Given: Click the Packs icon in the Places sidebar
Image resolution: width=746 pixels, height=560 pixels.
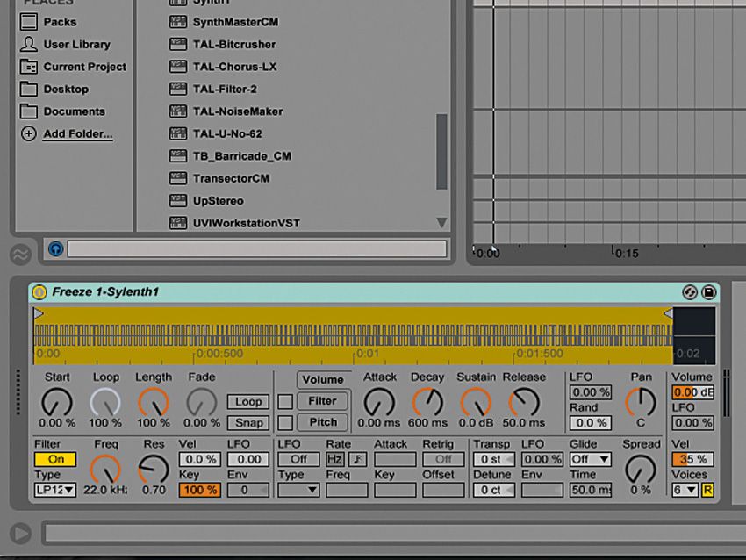Looking at the screenshot, I should tap(30, 22).
